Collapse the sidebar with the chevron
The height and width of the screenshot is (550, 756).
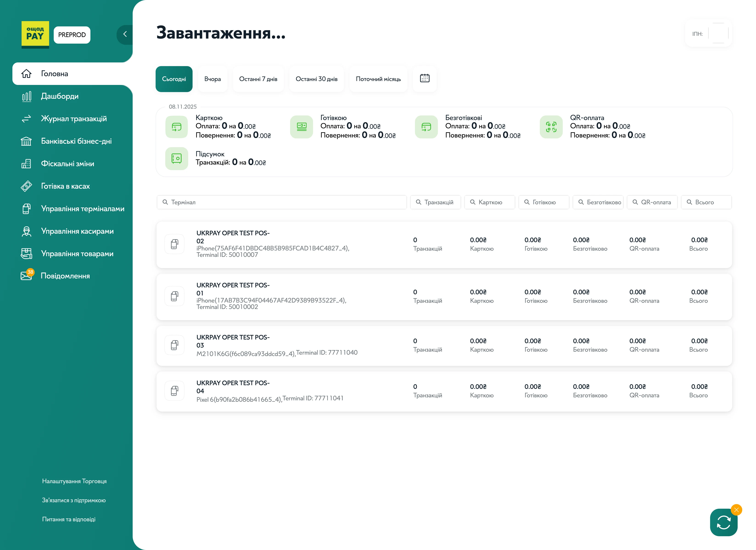pos(125,34)
